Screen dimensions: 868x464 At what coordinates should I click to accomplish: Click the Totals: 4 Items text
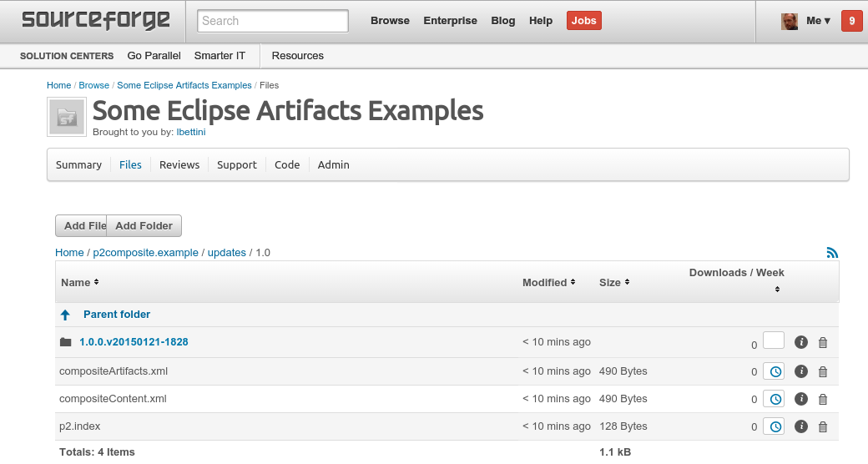pyautogui.click(x=97, y=452)
